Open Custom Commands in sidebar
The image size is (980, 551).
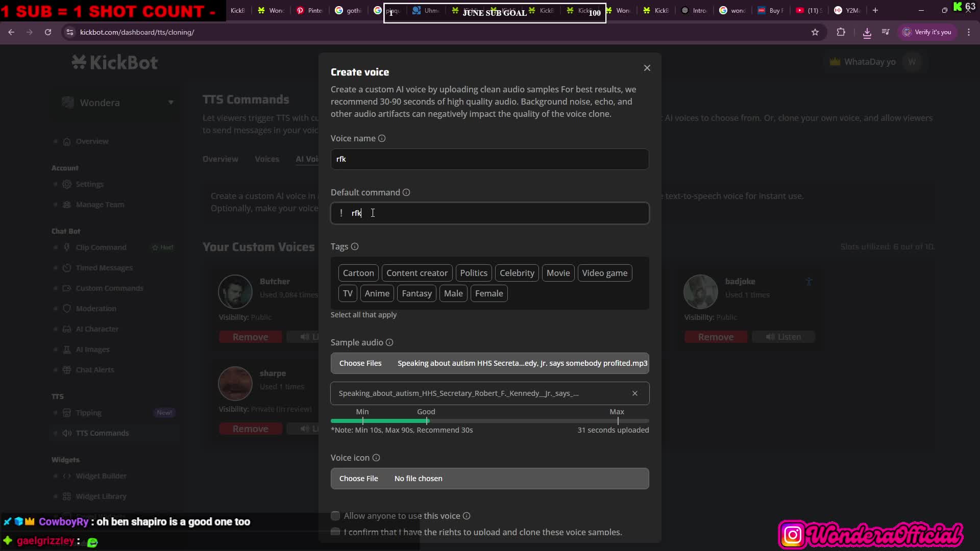(x=109, y=288)
